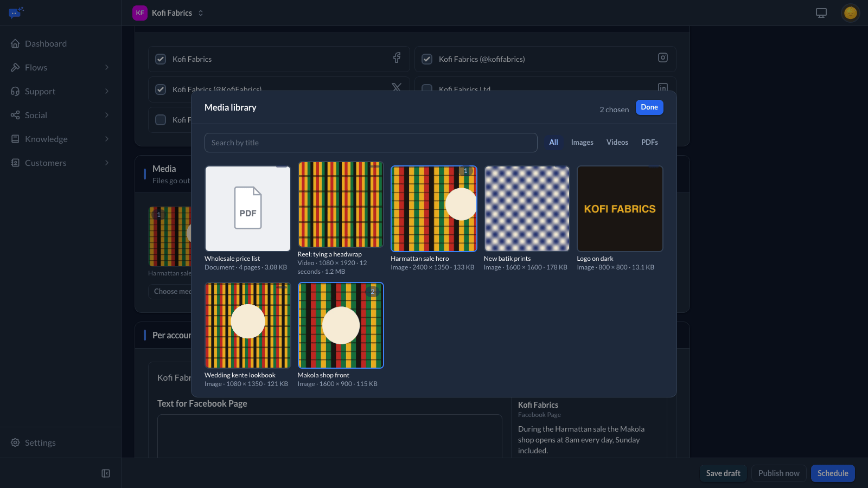
Task: Focus the Search by title field
Action: click(371, 143)
